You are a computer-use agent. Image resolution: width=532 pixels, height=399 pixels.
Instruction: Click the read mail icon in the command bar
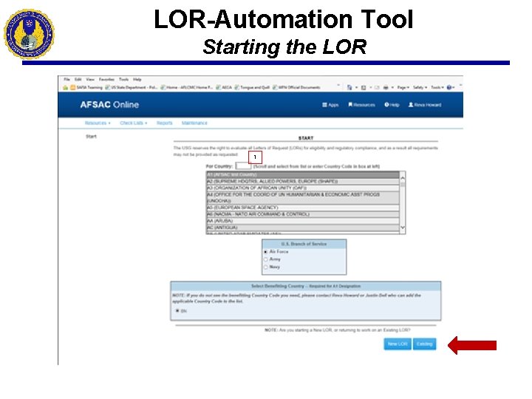coord(377,87)
